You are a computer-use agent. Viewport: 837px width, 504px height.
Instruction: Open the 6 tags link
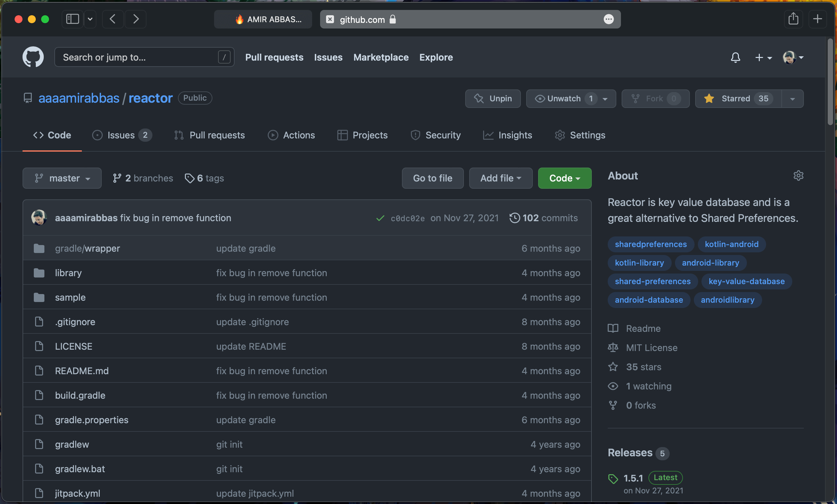click(204, 178)
